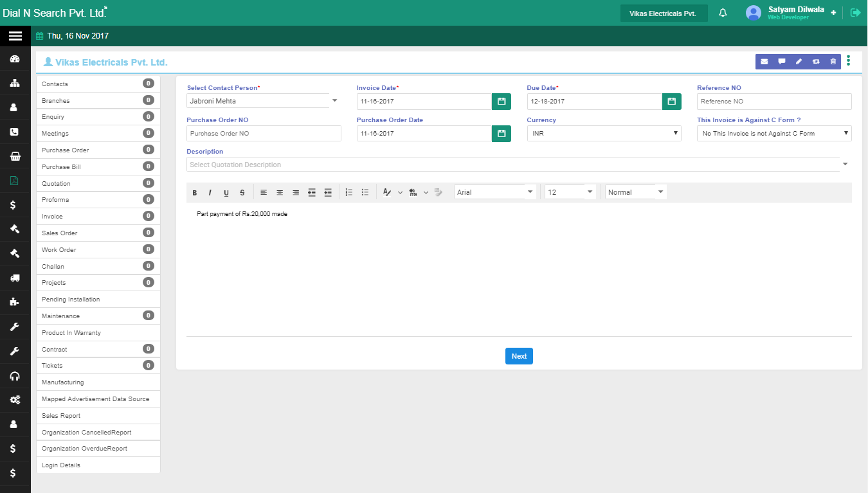Open the Purchase Order Date calendar picker
Image resolution: width=868 pixels, height=493 pixels.
(x=502, y=134)
